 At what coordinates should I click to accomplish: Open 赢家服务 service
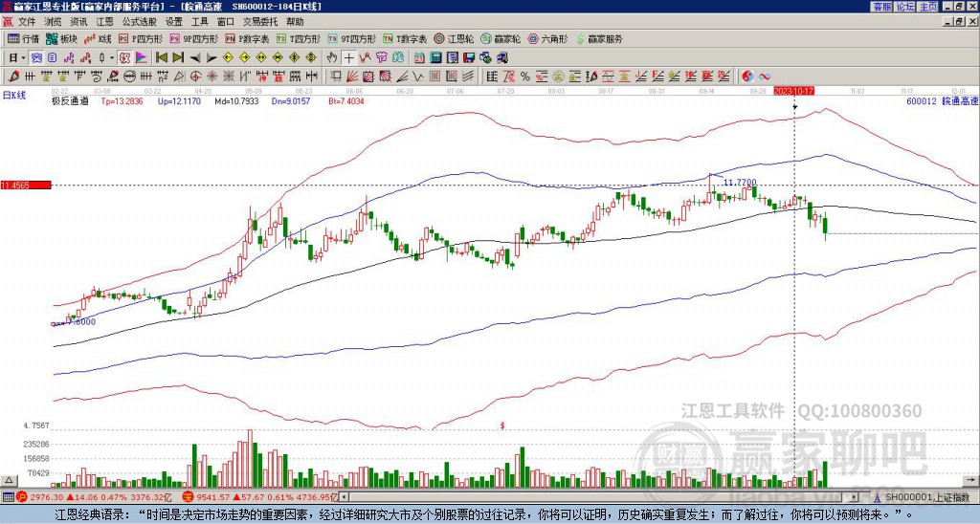pyautogui.click(x=599, y=38)
